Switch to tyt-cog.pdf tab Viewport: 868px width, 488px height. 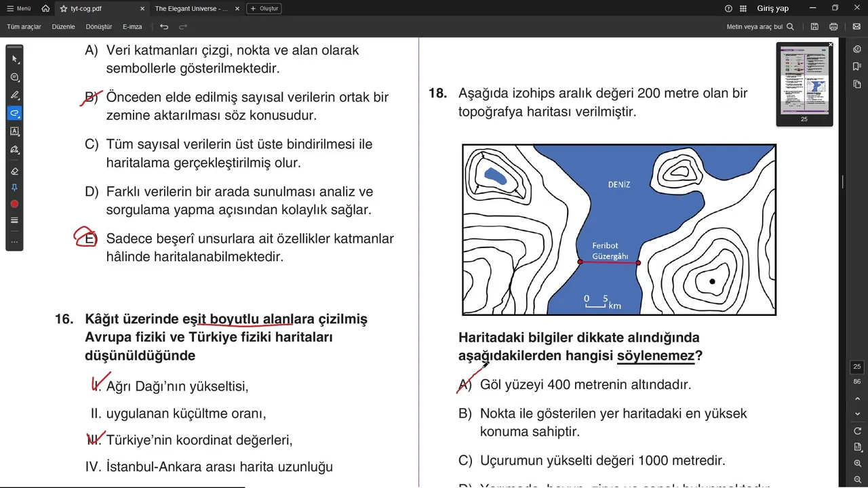pos(102,9)
